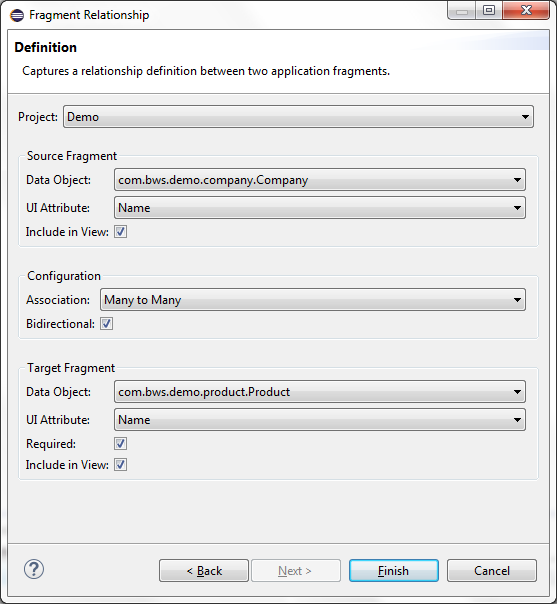Click the Eclipse icon in title bar
Viewport: 557px width, 604px height.
(x=17, y=15)
